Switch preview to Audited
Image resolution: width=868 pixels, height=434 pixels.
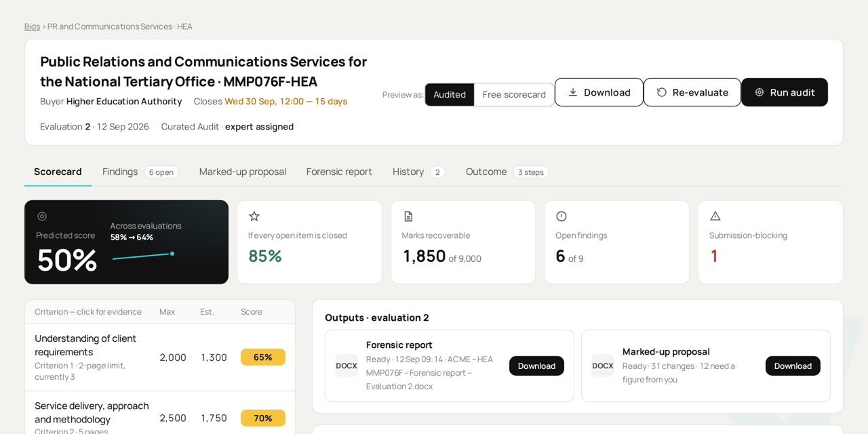click(450, 95)
